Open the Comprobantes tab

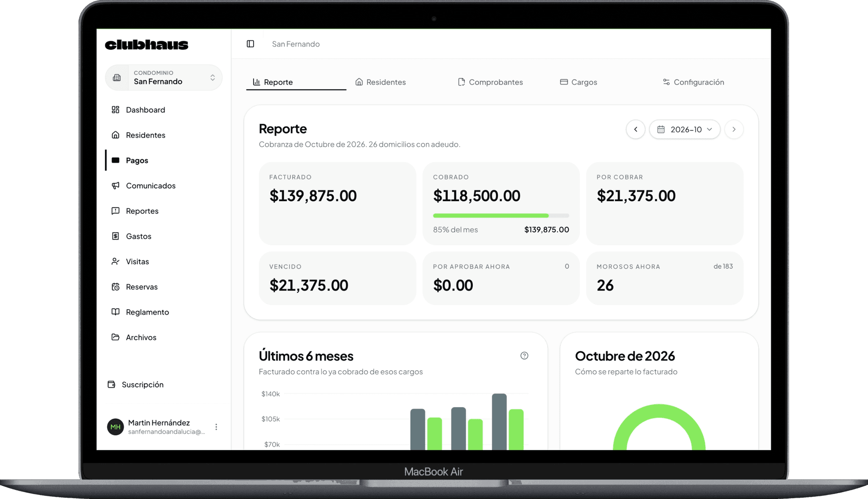pyautogui.click(x=491, y=82)
